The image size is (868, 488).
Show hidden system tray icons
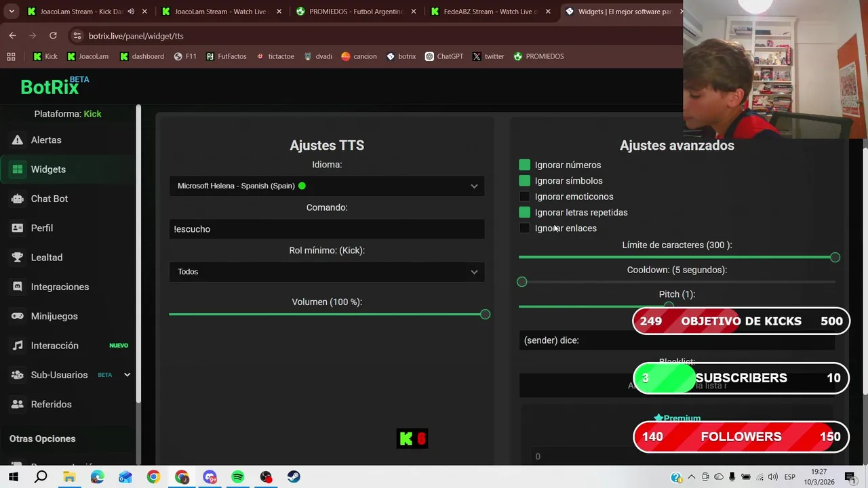pyautogui.click(x=691, y=477)
